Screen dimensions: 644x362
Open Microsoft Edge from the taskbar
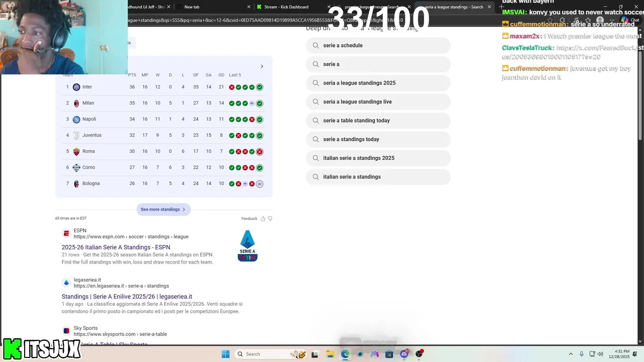pos(345,354)
